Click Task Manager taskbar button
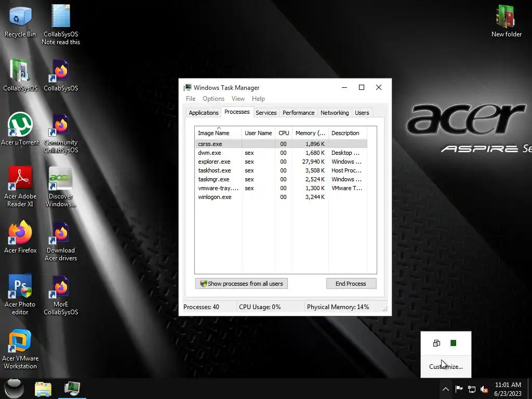532x399 pixels. (72, 389)
